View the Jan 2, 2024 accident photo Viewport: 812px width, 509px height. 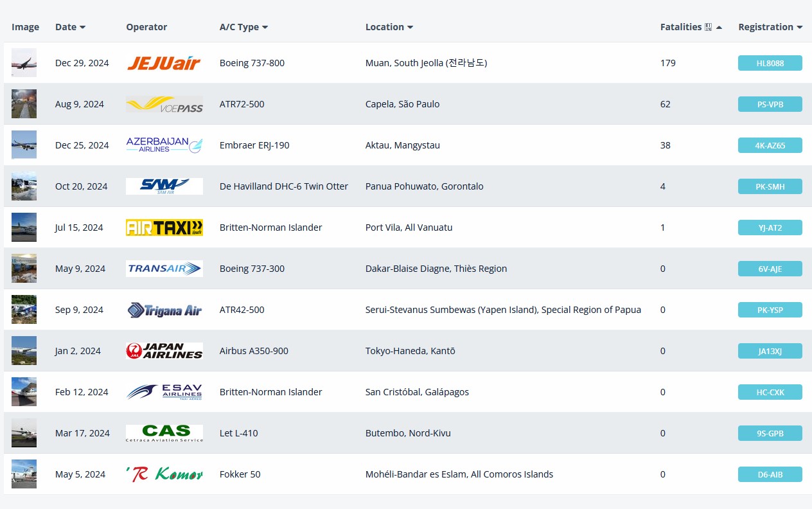pyautogui.click(x=24, y=351)
